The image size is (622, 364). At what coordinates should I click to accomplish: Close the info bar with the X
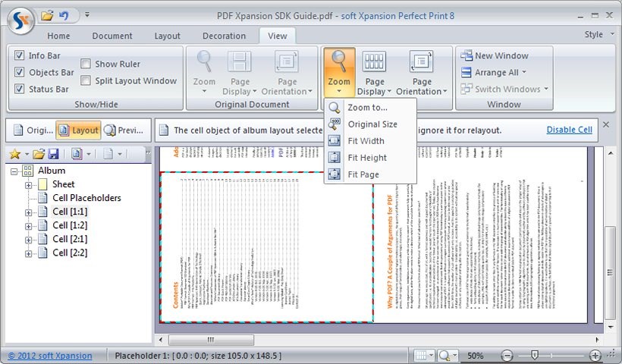click(606, 124)
